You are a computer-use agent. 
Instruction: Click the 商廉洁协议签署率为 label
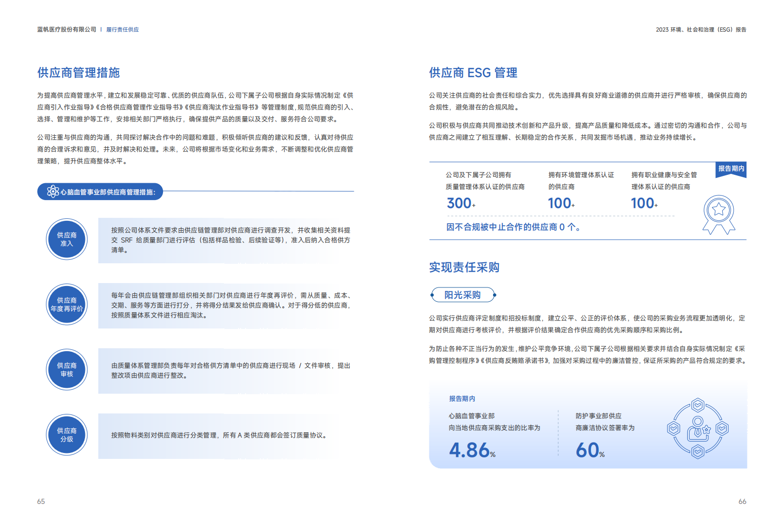click(605, 428)
